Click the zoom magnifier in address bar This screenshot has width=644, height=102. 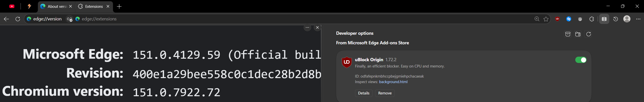[x=537, y=19]
